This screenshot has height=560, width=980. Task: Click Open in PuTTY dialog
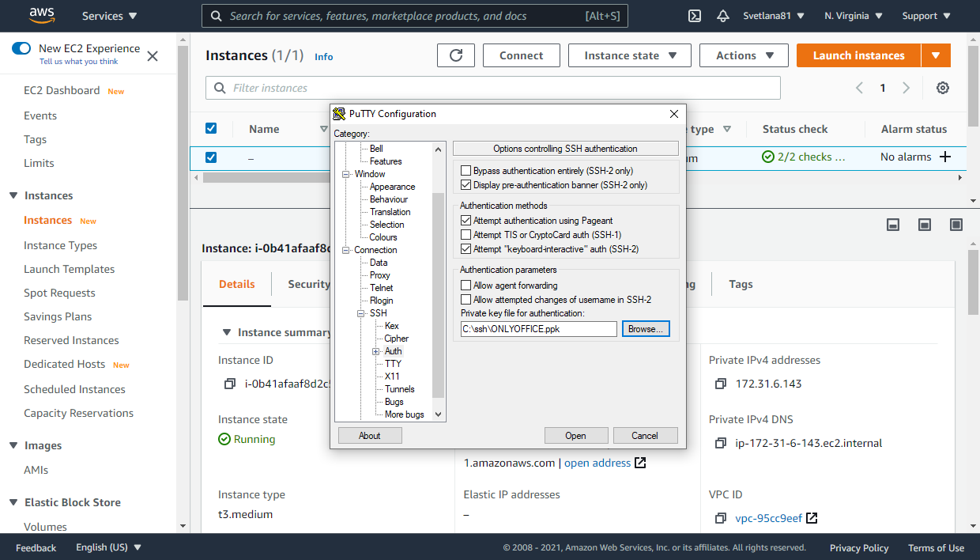point(575,435)
